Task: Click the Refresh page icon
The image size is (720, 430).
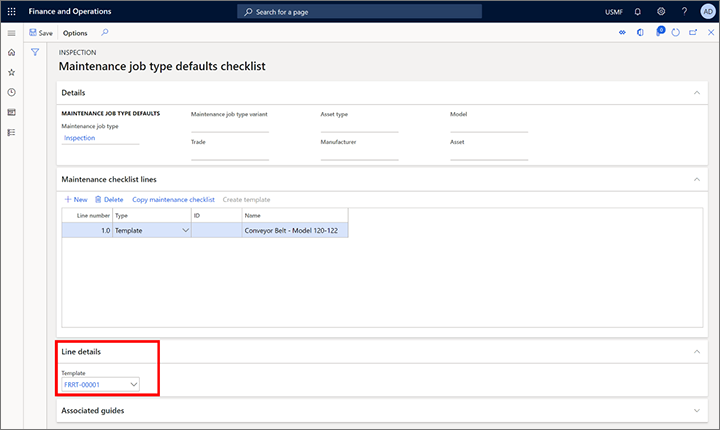Action: pyautogui.click(x=675, y=33)
